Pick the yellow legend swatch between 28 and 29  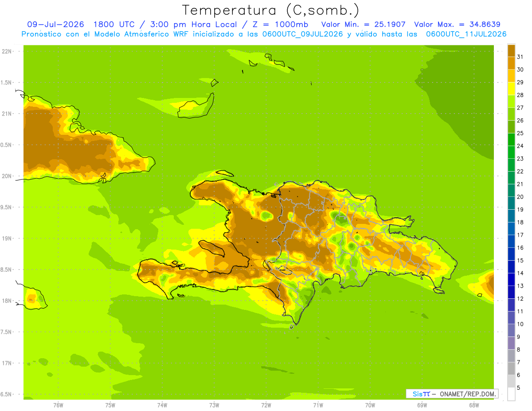pyautogui.click(x=511, y=88)
